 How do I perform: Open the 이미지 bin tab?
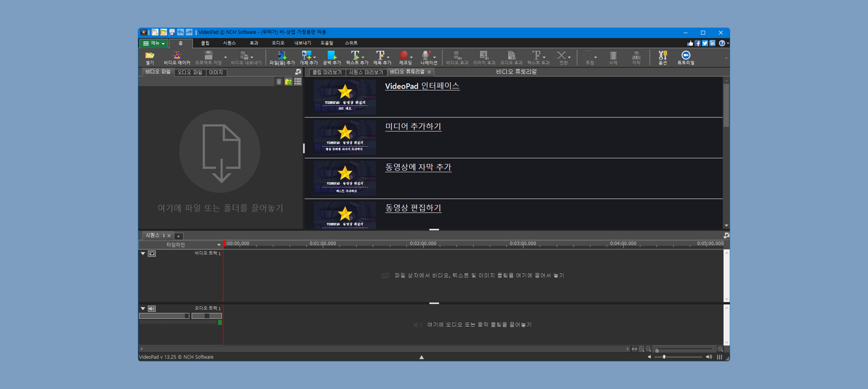pyautogui.click(x=216, y=72)
